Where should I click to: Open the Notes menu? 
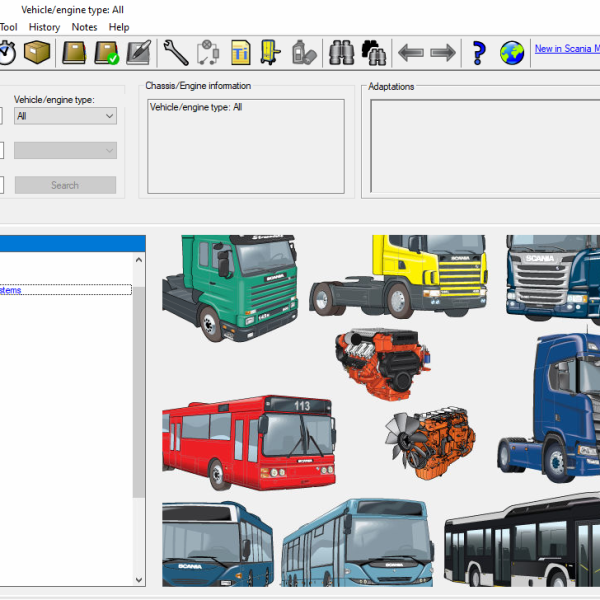point(84,27)
